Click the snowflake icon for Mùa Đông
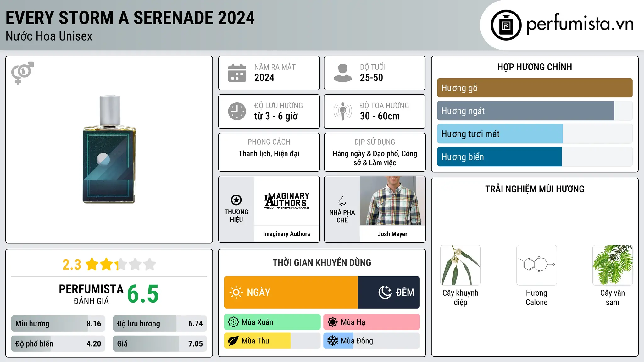 pyautogui.click(x=333, y=341)
